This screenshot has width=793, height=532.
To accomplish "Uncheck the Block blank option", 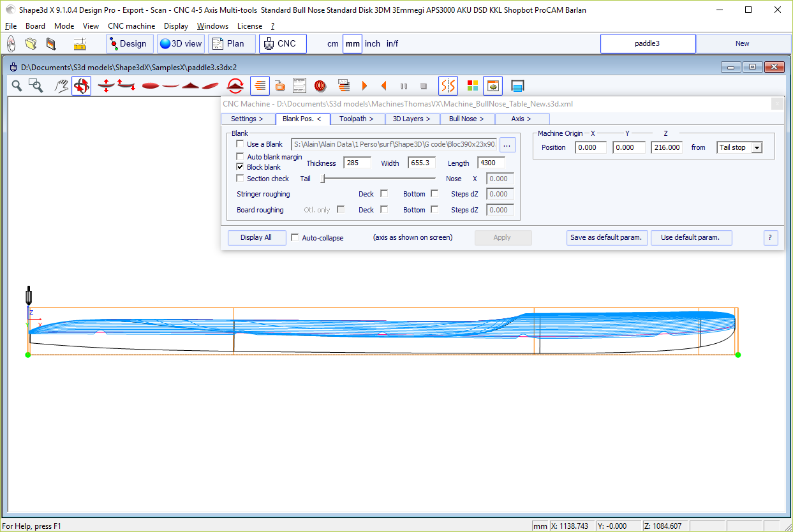I will coord(241,167).
